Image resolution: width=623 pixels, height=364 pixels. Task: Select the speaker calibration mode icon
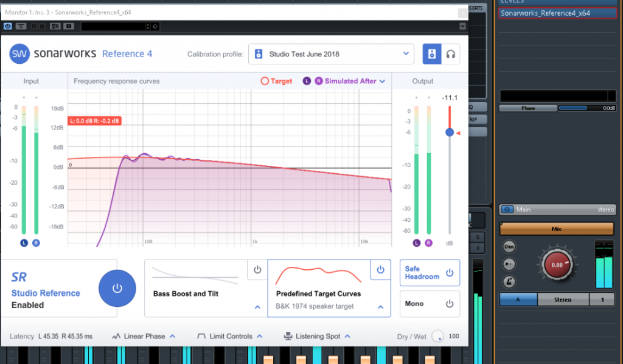click(x=432, y=54)
